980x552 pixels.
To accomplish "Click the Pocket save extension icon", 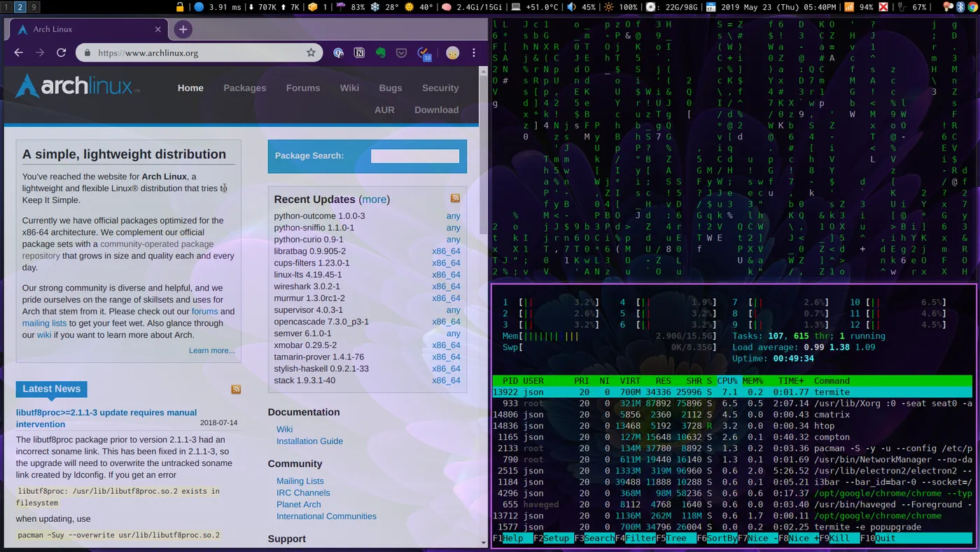I will [401, 53].
